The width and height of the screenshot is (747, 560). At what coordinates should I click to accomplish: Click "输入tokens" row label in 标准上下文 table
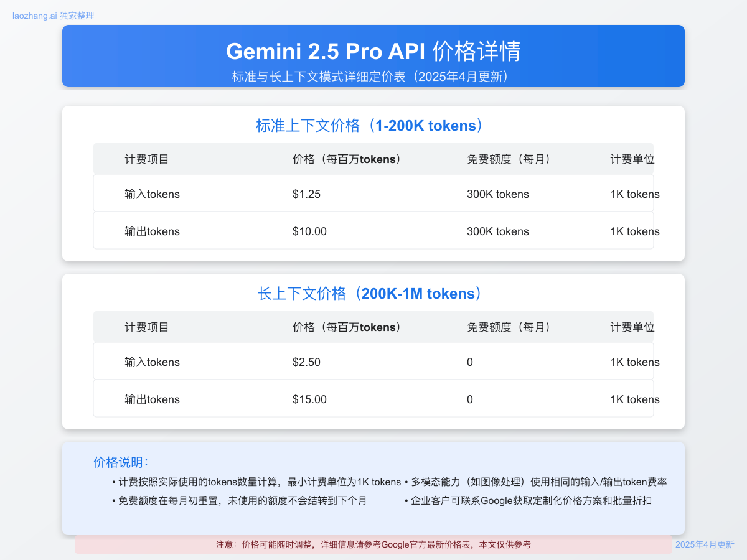[152, 194]
